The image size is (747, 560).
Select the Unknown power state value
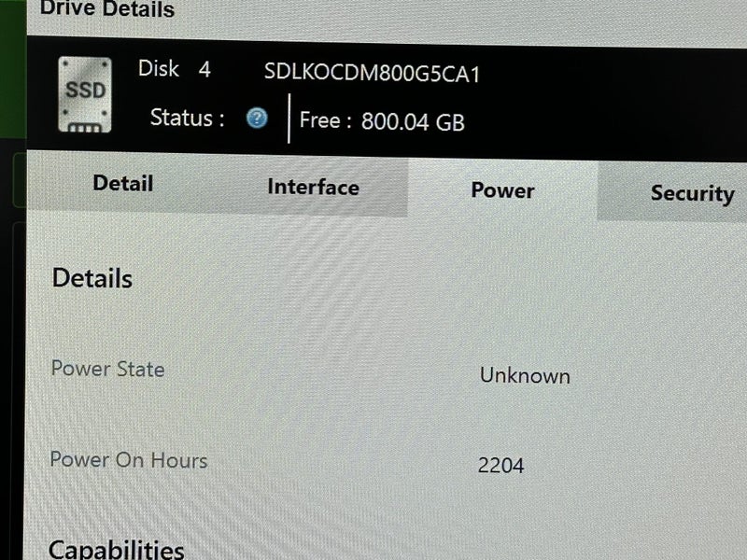point(525,376)
